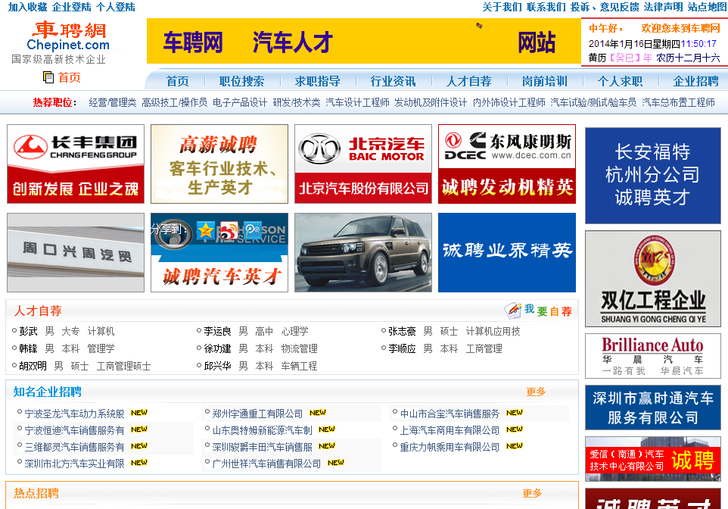The width and height of the screenshot is (728, 509).
Task: Select hot job 汽车总布置工程师
Action: click(678, 103)
